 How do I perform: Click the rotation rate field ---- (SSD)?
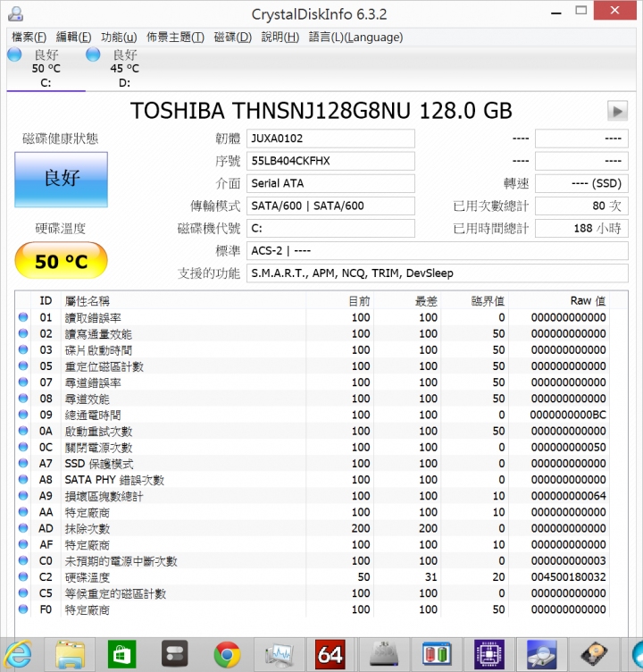[581, 183]
